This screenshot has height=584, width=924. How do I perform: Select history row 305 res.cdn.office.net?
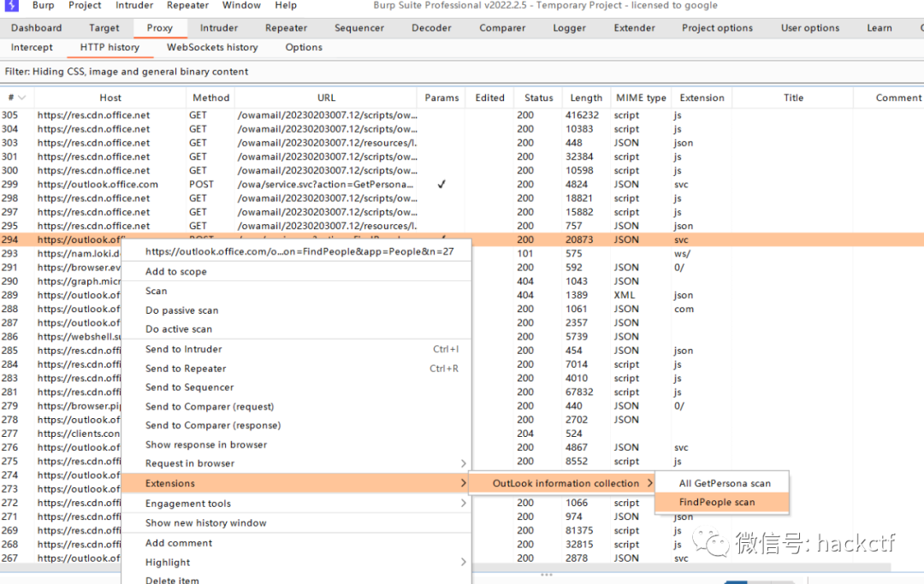point(462,115)
